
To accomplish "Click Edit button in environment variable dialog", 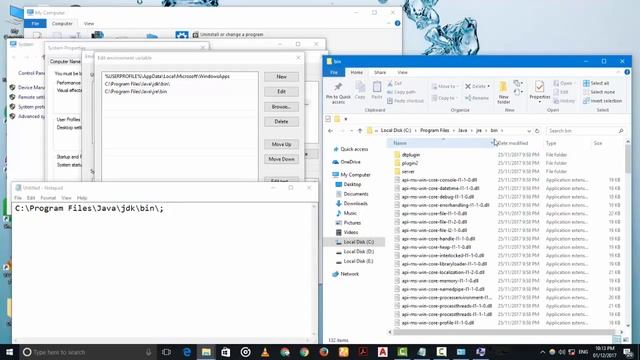I will pos(281,92).
